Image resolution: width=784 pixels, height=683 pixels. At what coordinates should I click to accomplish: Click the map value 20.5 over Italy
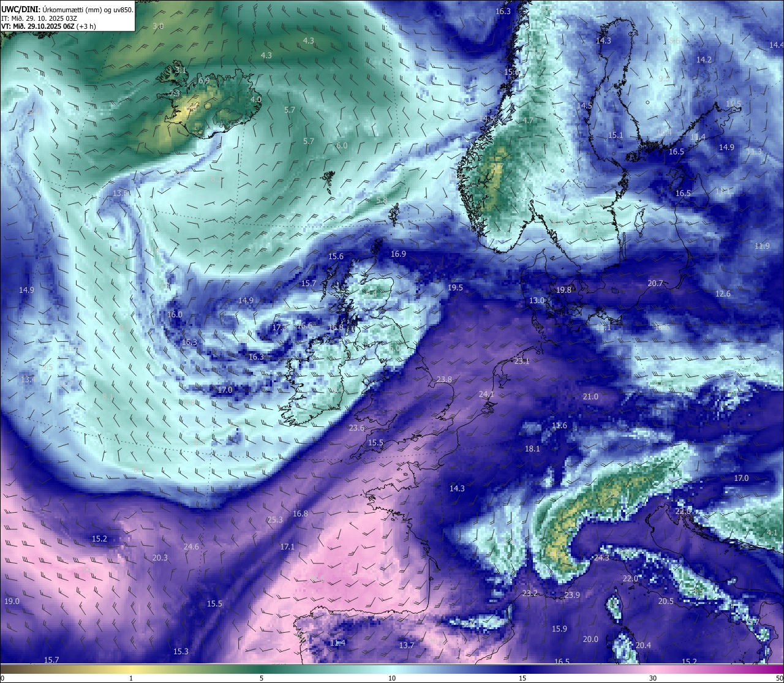tap(666, 601)
